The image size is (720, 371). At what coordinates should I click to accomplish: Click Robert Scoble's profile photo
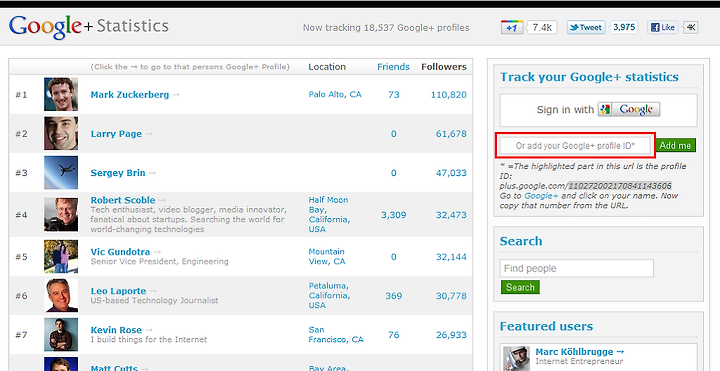pos(61,214)
